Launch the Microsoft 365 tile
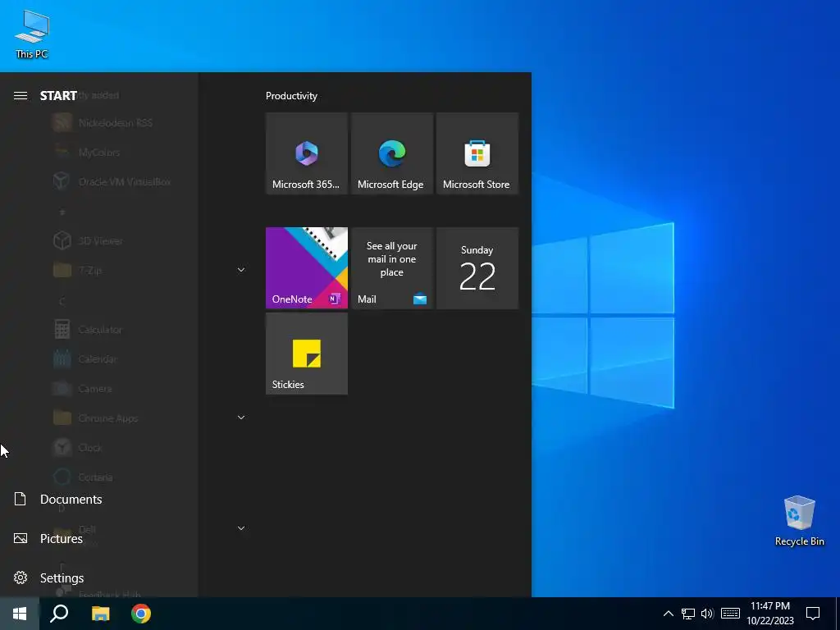This screenshot has width=840, height=630. (307, 153)
